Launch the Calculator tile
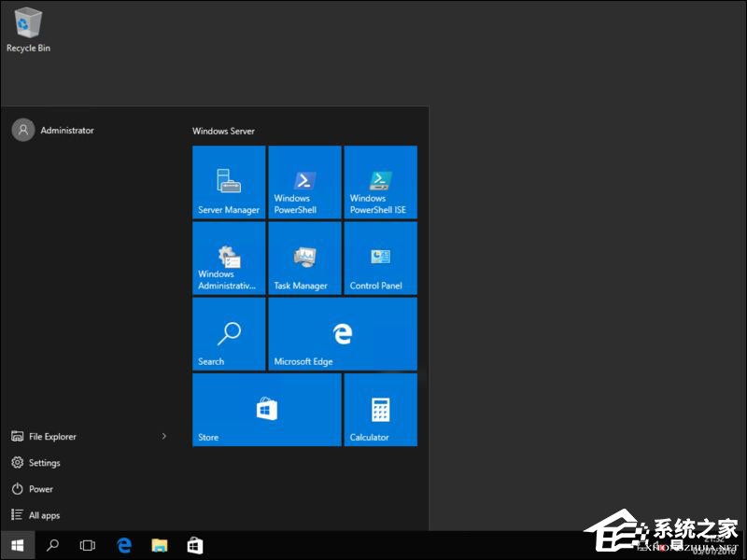The image size is (747, 560). [380, 409]
